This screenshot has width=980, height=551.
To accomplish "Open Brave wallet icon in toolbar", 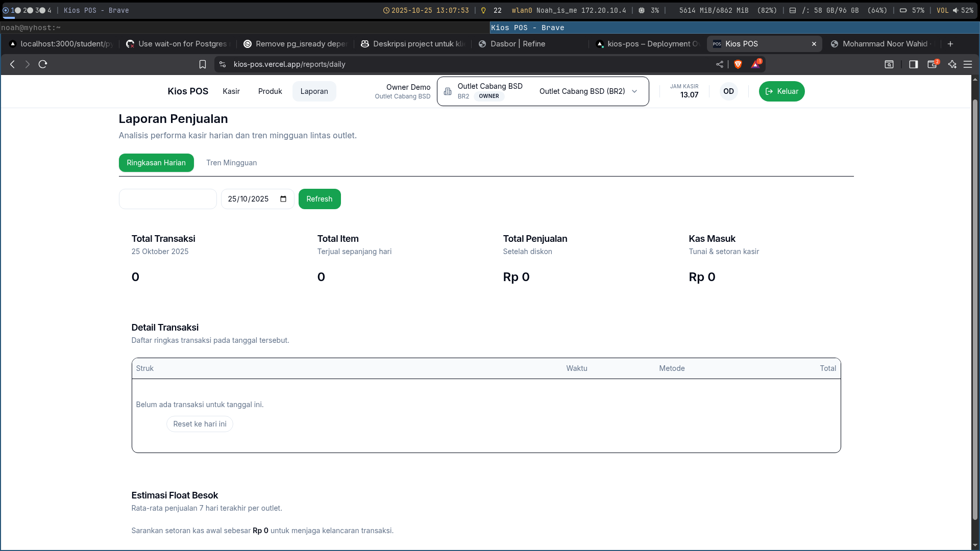I will tap(932, 64).
